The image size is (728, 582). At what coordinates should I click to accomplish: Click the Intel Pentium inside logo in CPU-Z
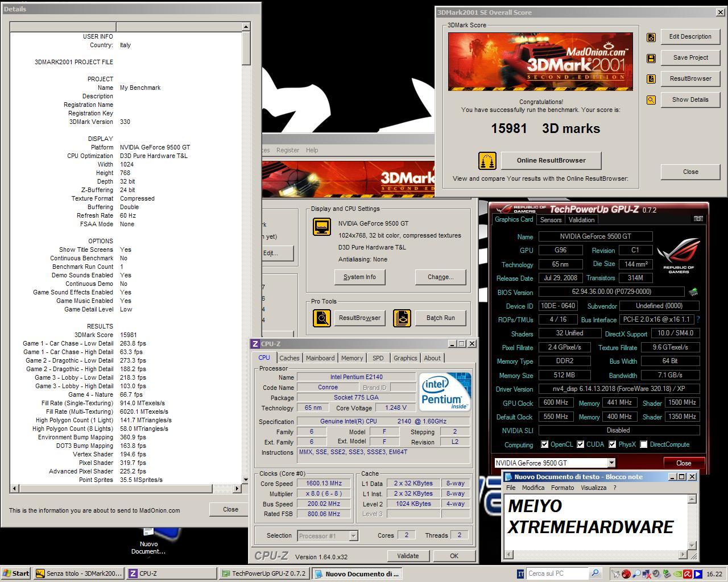[445, 392]
